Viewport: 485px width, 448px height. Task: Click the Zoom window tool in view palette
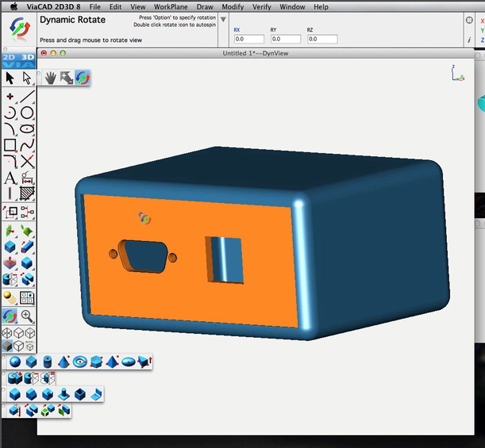[x=67, y=78]
